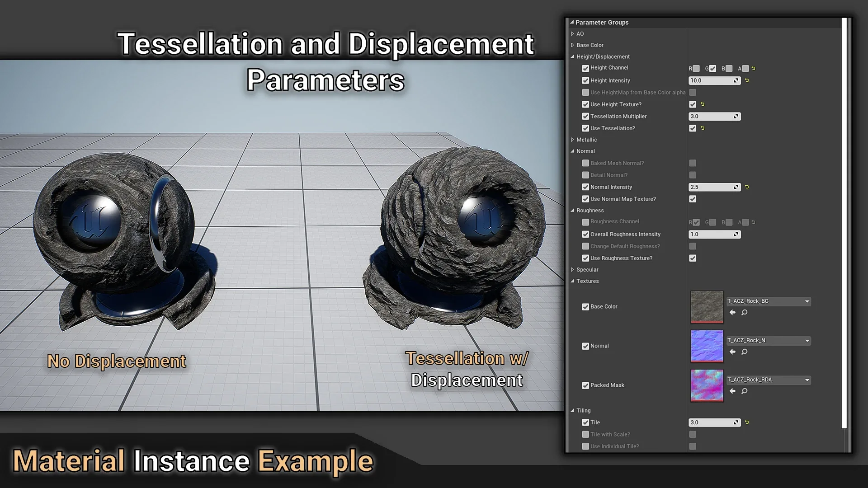Click the Normal texture thumbnail preview
Viewport: 868px width, 488px height.
click(707, 346)
